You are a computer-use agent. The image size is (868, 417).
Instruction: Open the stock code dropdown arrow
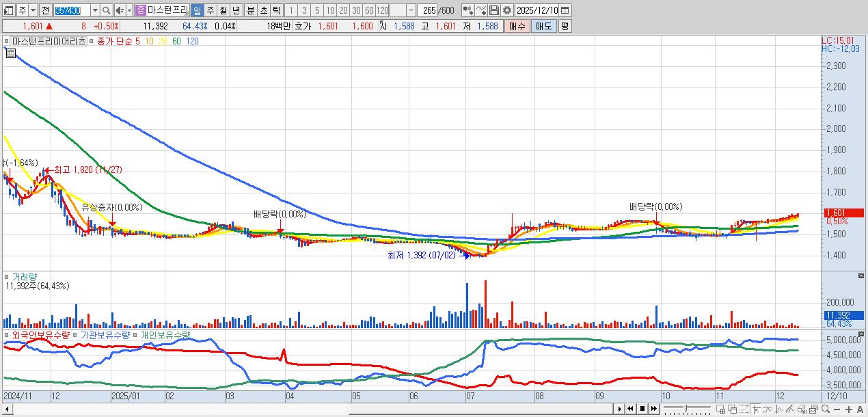click(94, 10)
